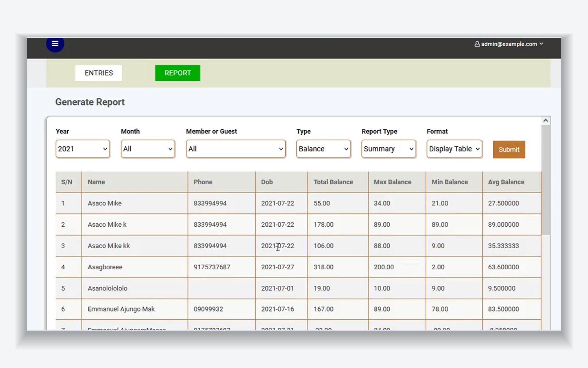Click the total balance 318.00
The image size is (588, 368).
pos(323,267)
